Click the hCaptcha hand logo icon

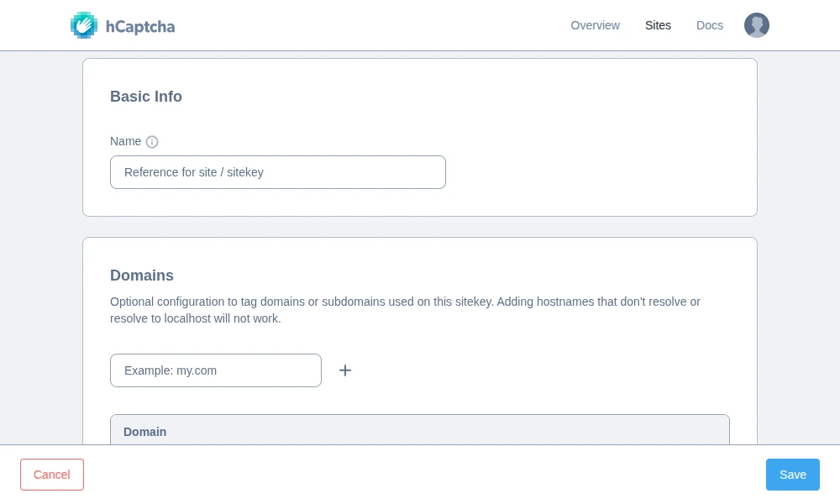tap(83, 25)
